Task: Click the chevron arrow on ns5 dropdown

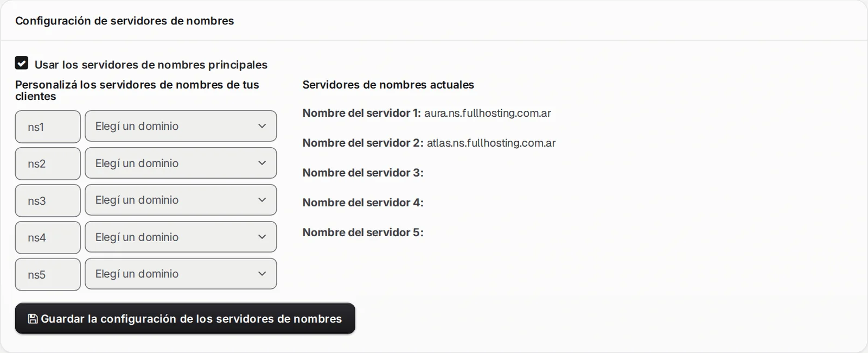Action: point(262,274)
